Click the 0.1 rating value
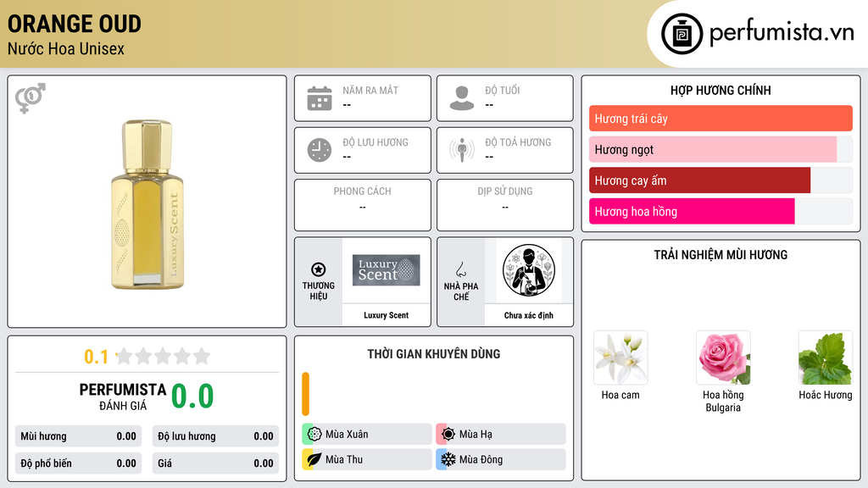This screenshot has height=488, width=868. [96, 357]
